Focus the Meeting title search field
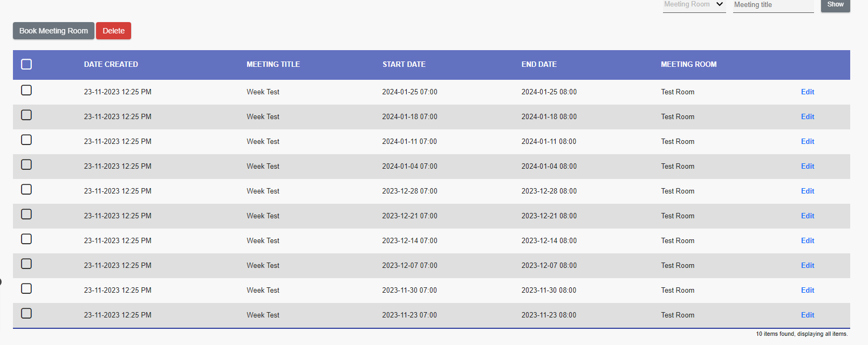 tap(773, 5)
